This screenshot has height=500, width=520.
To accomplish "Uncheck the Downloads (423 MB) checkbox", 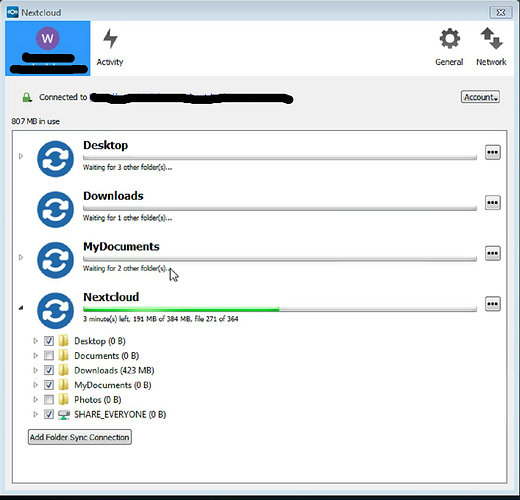I will tap(49, 370).
